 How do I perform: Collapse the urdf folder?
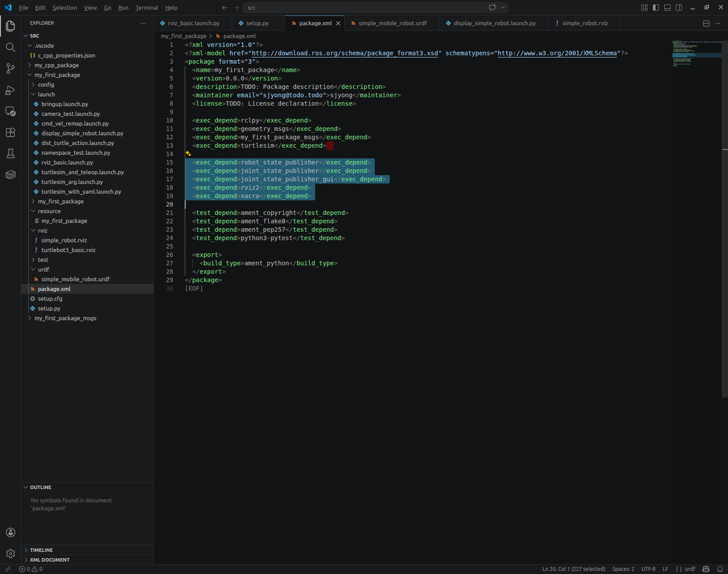[x=33, y=269]
